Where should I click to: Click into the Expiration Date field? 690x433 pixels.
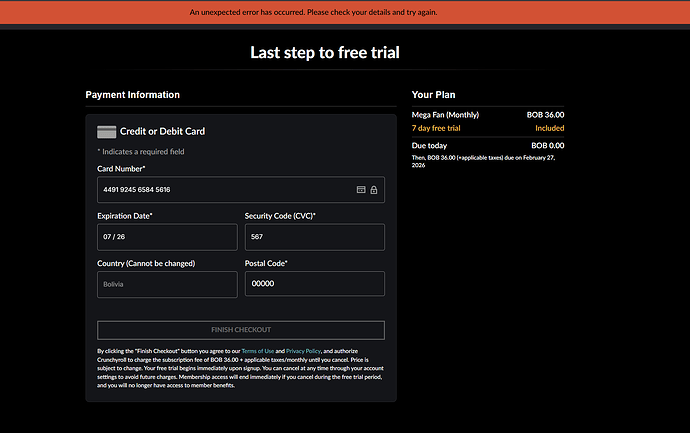point(167,237)
